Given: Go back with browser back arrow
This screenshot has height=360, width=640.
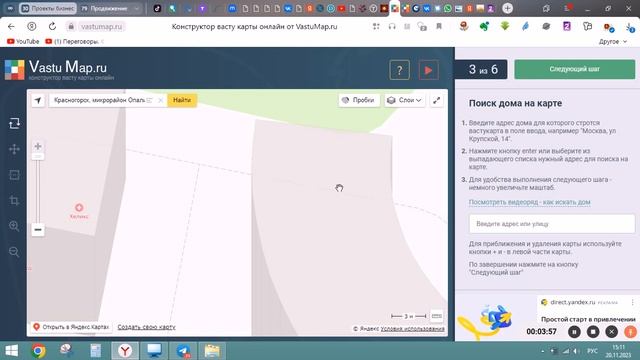Looking at the screenshot, I should [11, 27].
